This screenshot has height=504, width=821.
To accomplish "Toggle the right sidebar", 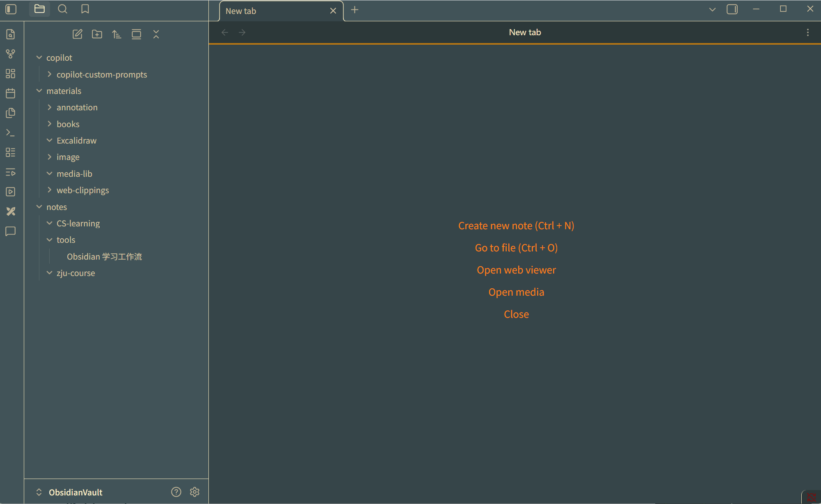I will (732, 9).
